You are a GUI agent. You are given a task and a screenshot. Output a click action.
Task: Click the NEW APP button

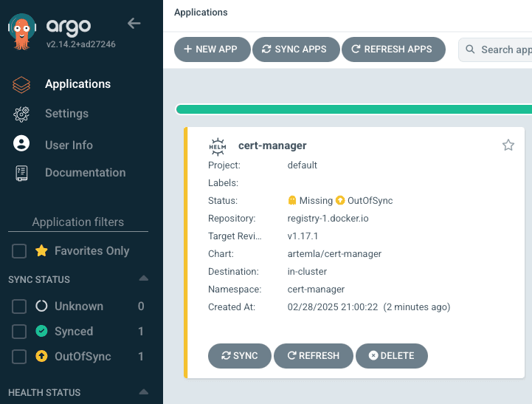[212, 49]
